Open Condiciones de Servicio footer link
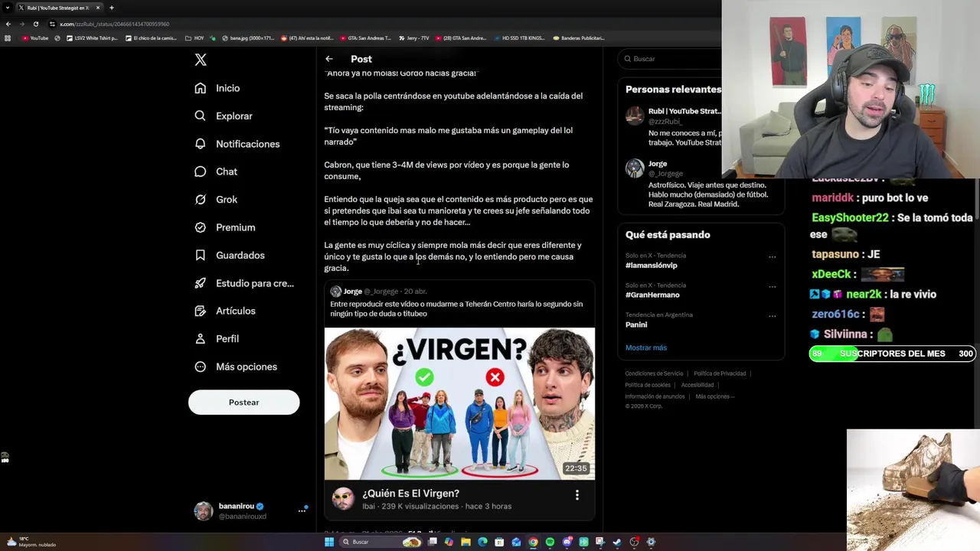Image resolution: width=980 pixels, height=551 pixels. pyautogui.click(x=654, y=373)
